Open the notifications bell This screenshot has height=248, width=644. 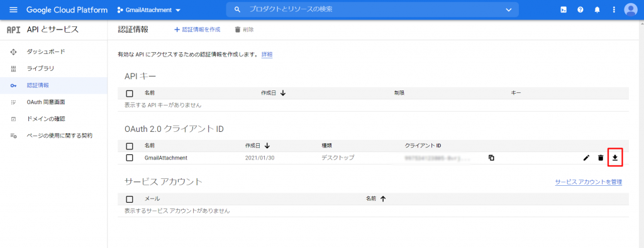(597, 10)
